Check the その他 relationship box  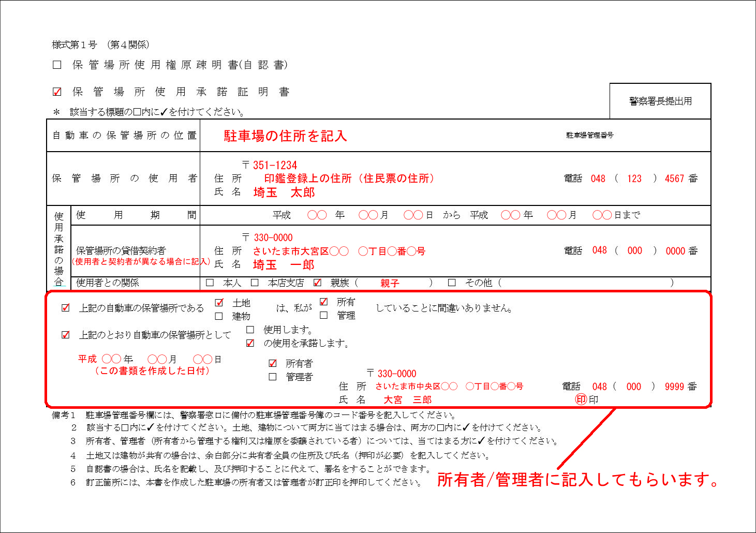pyautogui.click(x=452, y=283)
